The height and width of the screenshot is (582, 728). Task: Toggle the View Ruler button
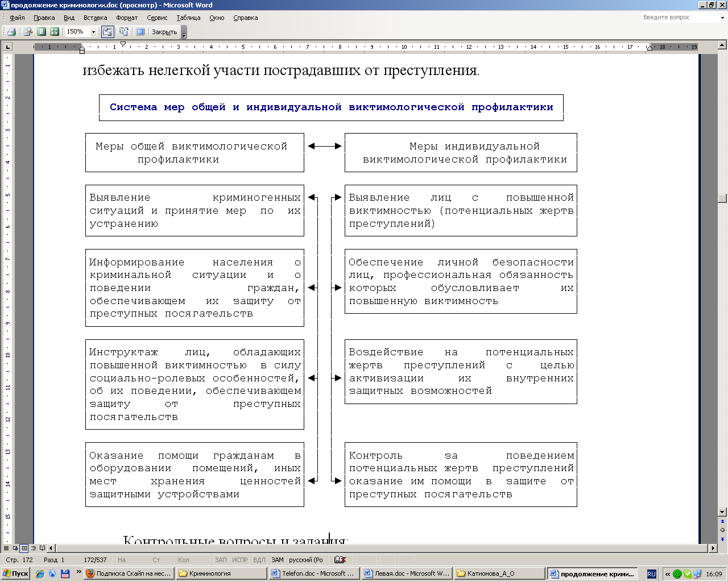click(x=107, y=32)
